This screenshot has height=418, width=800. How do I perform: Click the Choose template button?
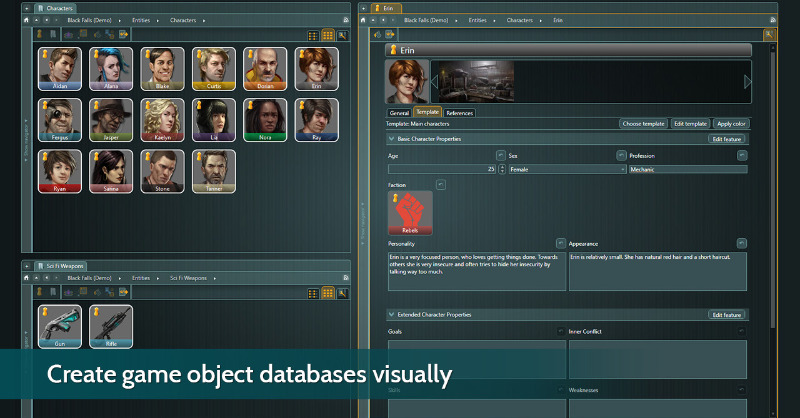pos(643,124)
